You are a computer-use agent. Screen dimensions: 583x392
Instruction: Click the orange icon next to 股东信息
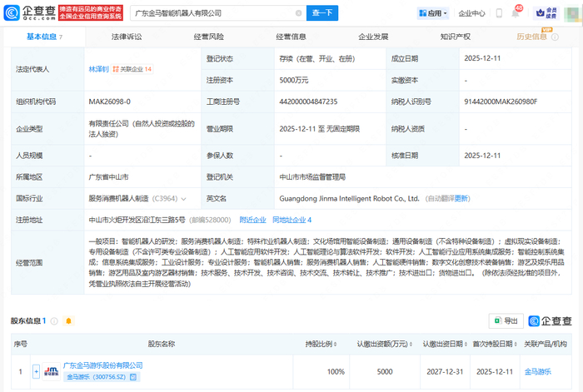pyautogui.click(x=53, y=320)
